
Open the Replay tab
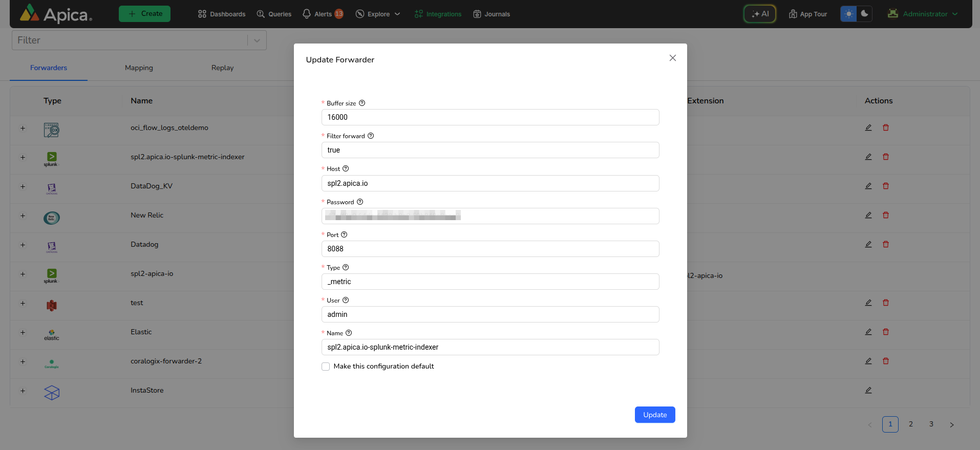[x=222, y=68]
